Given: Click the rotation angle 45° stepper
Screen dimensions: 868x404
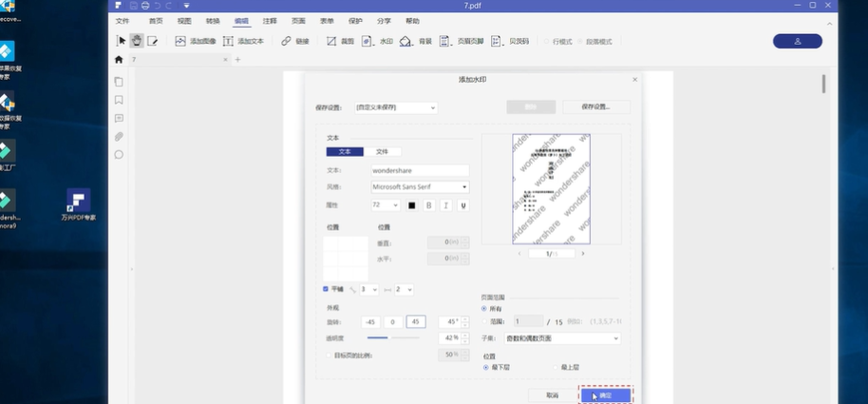Looking at the screenshot, I should (465, 322).
